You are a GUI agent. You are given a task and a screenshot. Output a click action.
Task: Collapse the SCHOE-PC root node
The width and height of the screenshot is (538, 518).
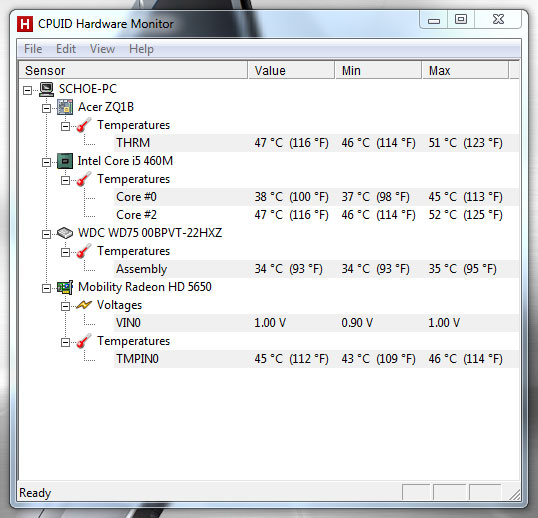click(x=27, y=90)
